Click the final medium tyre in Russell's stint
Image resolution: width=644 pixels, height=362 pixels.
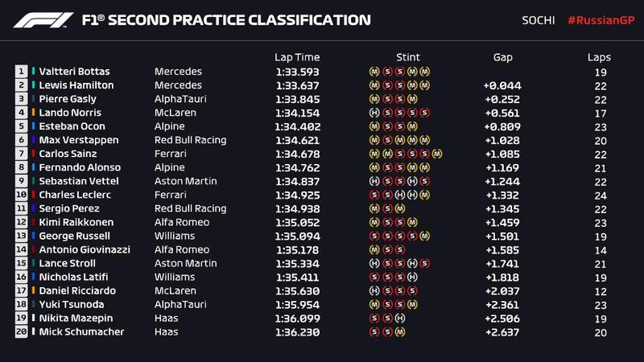pyautogui.click(x=424, y=236)
